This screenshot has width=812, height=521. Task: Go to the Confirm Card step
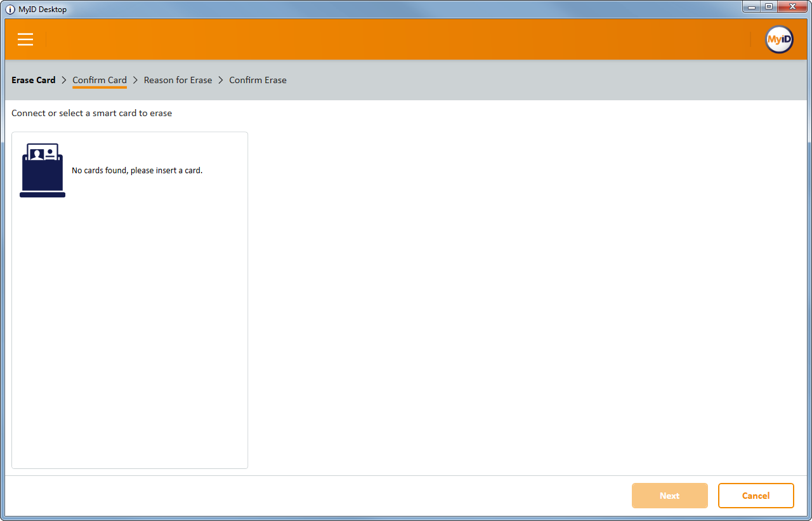(x=100, y=80)
